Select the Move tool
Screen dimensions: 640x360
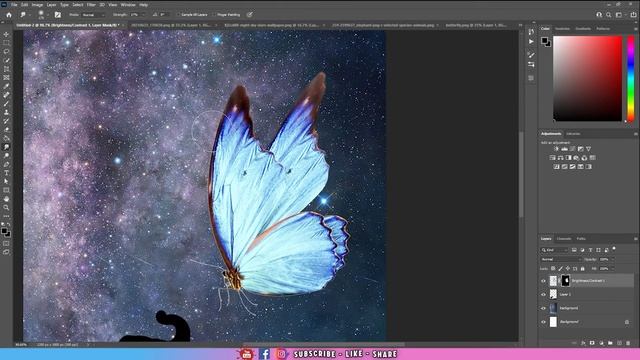tap(6, 34)
